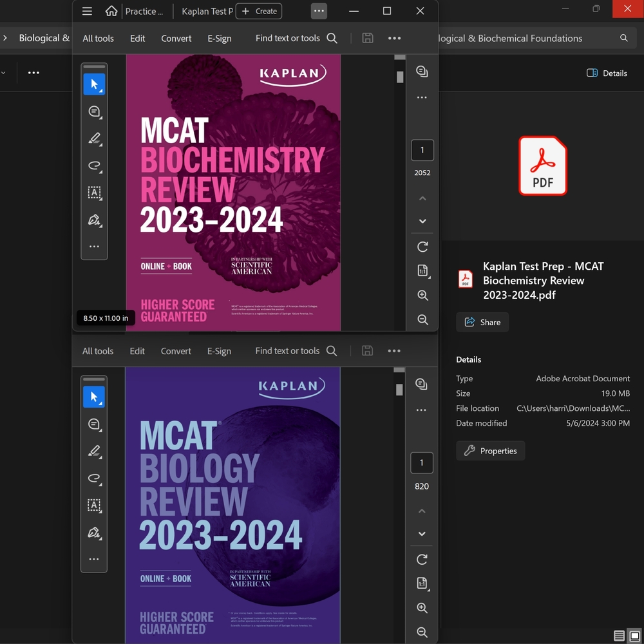644x644 pixels.
Task: Open Convert in upper Acrobat window
Action: coord(176,38)
